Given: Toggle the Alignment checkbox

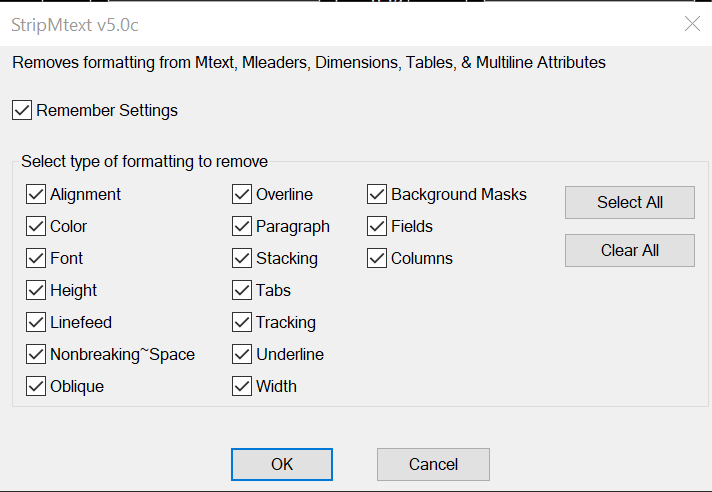Looking at the screenshot, I should click(36, 194).
